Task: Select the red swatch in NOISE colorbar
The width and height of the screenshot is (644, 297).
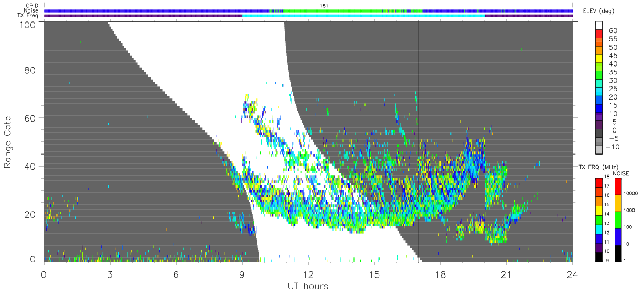Action: pyautogui.click(x=618, y=186)
